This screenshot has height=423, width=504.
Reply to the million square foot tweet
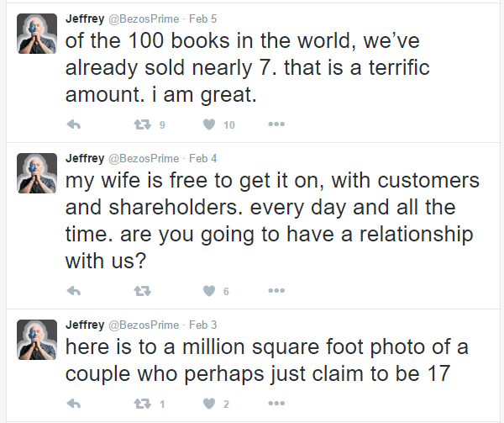tap(73, 404)
